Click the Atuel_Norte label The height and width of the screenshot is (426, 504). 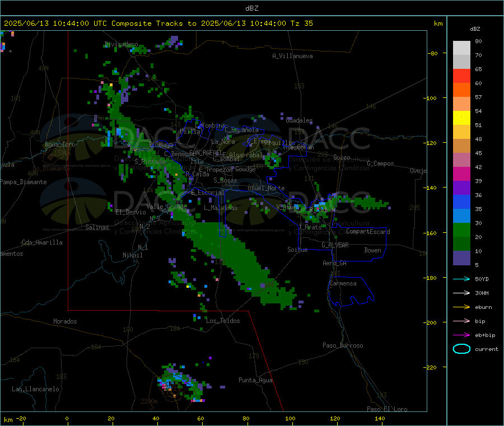[266, 188]
